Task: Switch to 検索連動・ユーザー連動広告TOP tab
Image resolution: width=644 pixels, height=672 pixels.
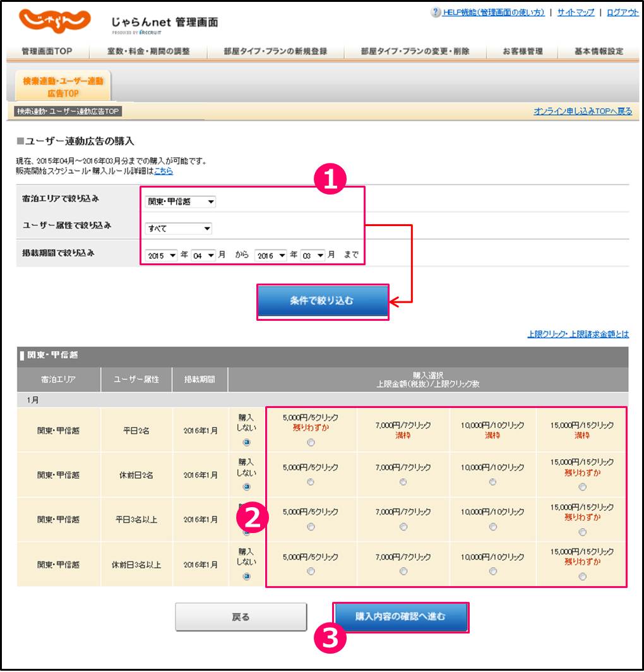Action: tap(63, 87)
